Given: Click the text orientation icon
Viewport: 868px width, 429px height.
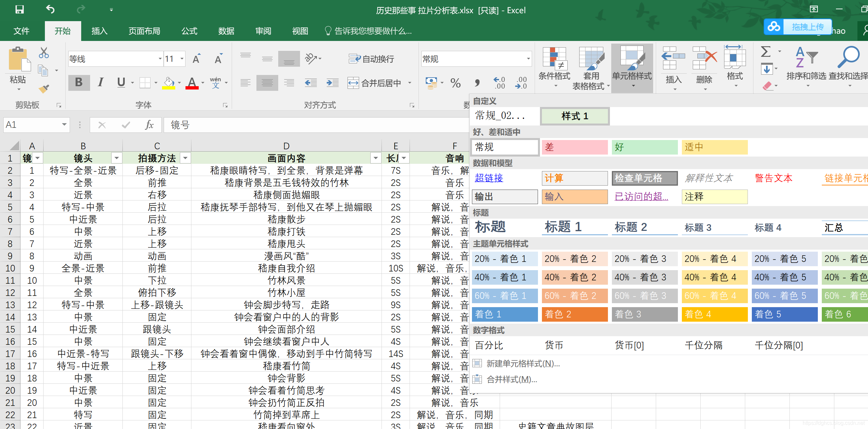Looking at the screenshot, I should tap(311, 59).
